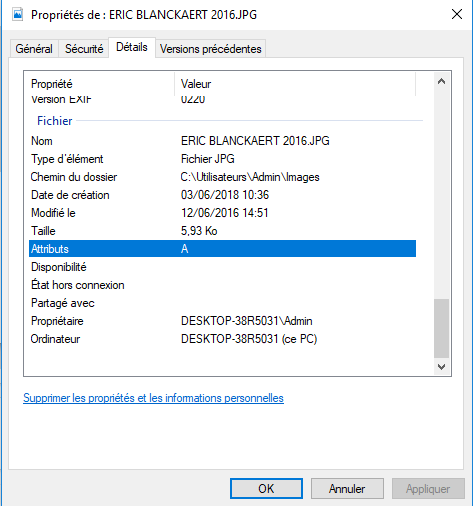Click the JPG file icon in title bar
The image size is (473, 506).
pyautogui.click(x=17, y=15)
